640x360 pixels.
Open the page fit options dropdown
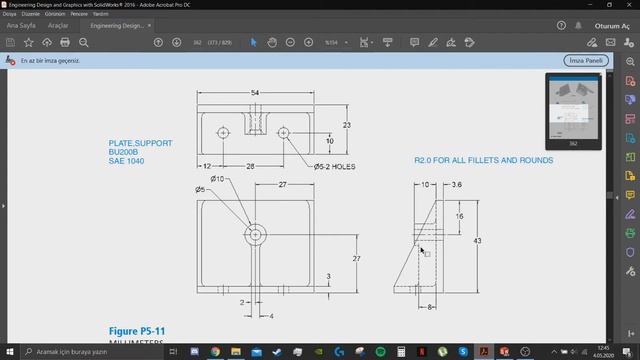pos(366,42)
